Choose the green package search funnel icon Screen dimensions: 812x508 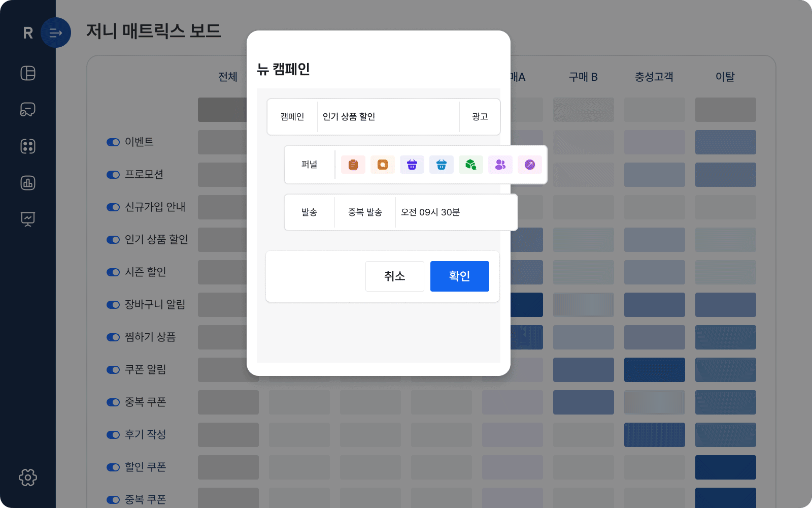[470, 165]
